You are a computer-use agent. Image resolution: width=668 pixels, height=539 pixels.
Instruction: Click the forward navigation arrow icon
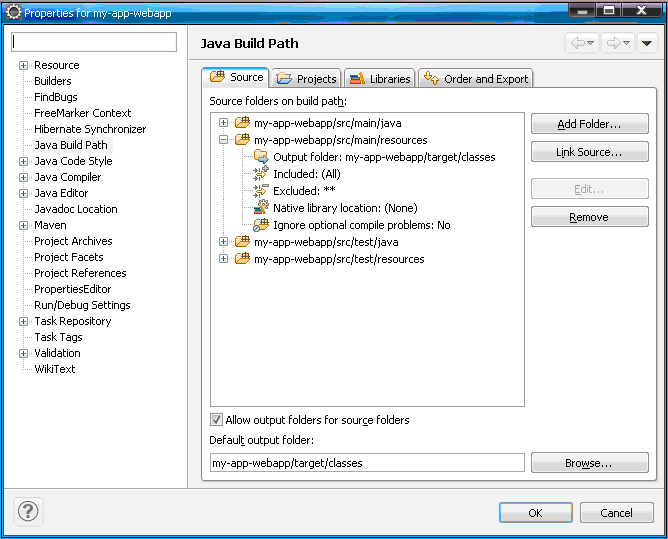tap(613, 43)
